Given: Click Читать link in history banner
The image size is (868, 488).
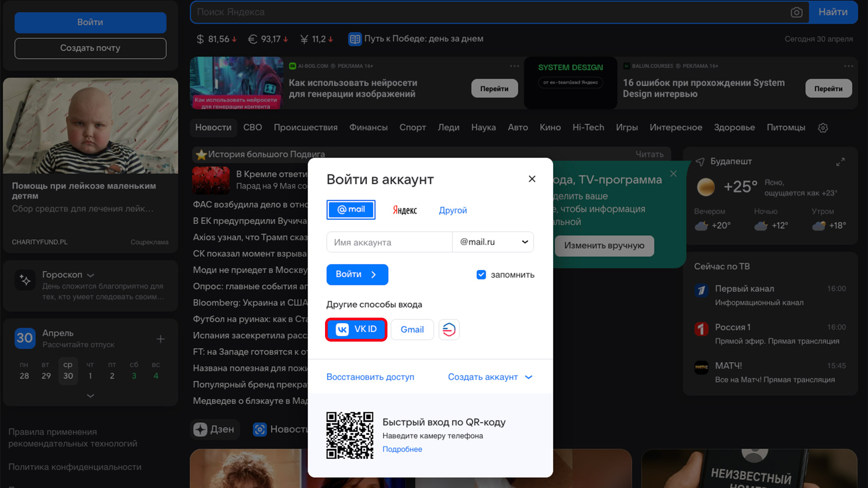Looking at the screenshot, I should (649, 154).
